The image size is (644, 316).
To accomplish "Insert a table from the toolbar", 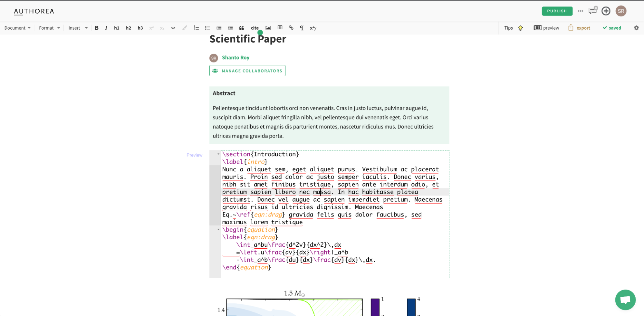I will point(280,28).
